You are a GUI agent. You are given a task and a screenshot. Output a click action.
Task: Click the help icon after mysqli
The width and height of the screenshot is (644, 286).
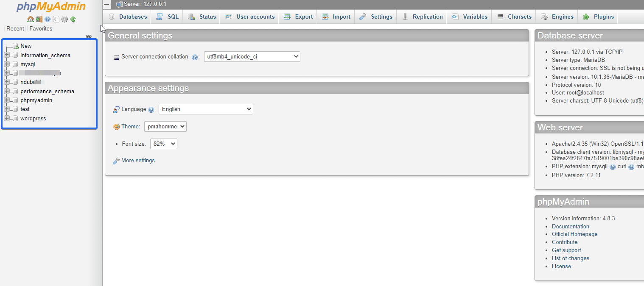[x=613, y=167]
